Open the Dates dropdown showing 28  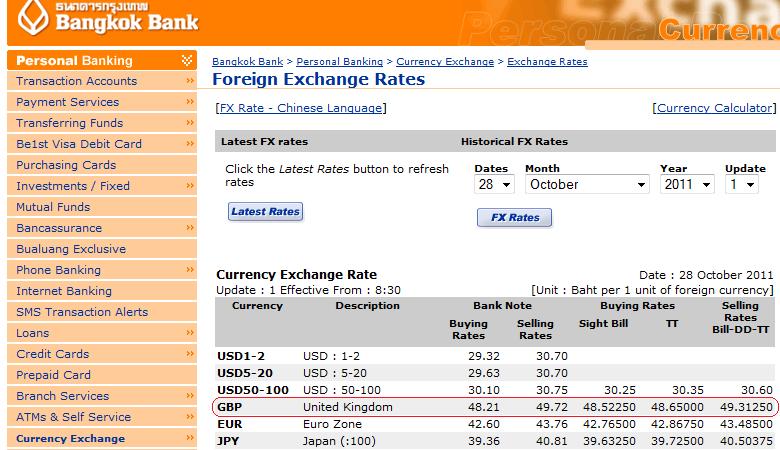[494, 184]
